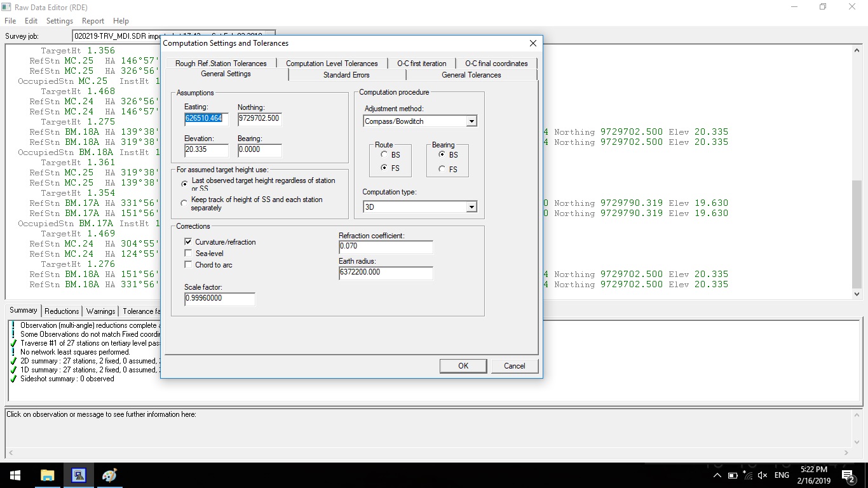
Task: Click the Refraction coefficient input field
Action: coord(385,247)
